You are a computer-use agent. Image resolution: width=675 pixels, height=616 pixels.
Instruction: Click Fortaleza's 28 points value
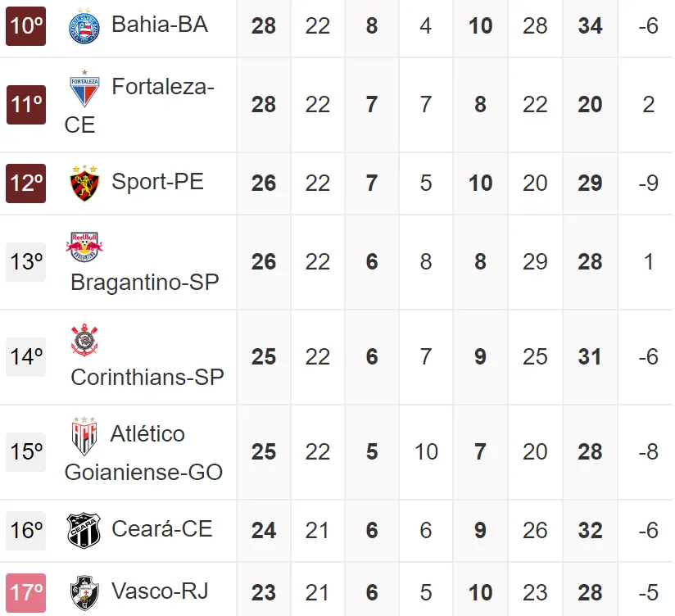coord(264,105)
